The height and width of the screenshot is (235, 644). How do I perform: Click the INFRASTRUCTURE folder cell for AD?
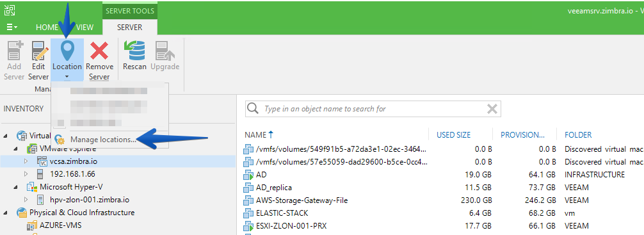[595, 175]
